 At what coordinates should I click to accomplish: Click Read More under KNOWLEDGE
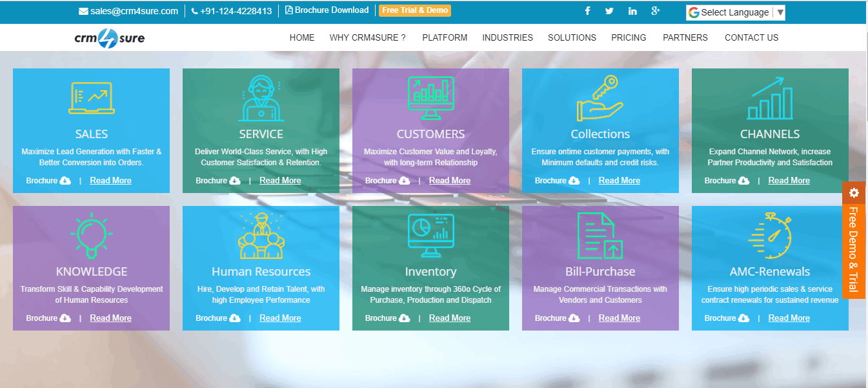110,318
